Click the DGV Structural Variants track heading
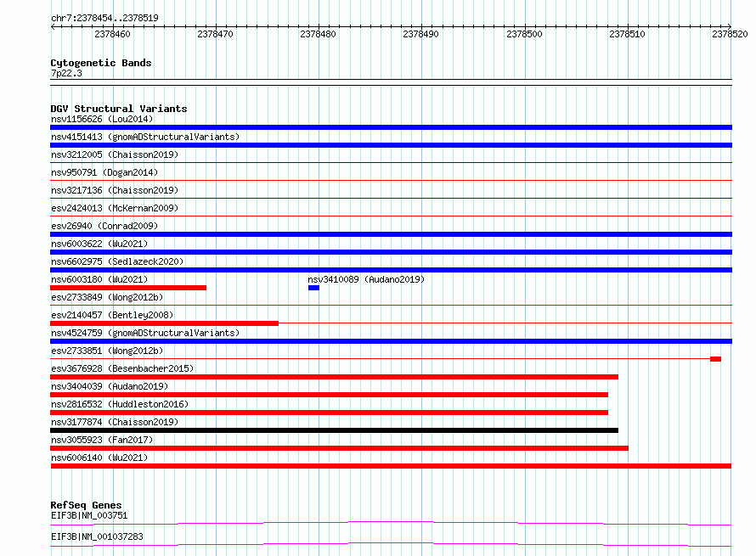 click(119, 109)
